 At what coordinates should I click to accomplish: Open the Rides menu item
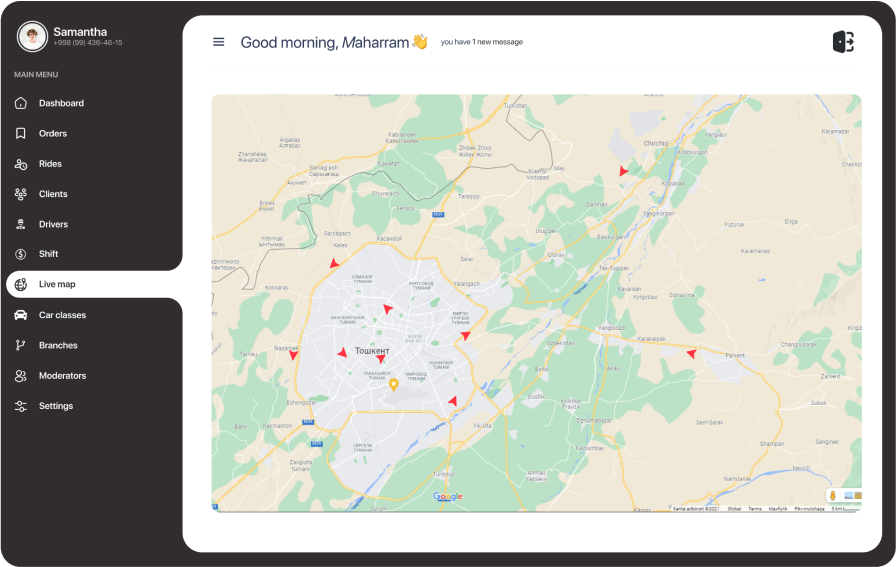click(50, 164)
